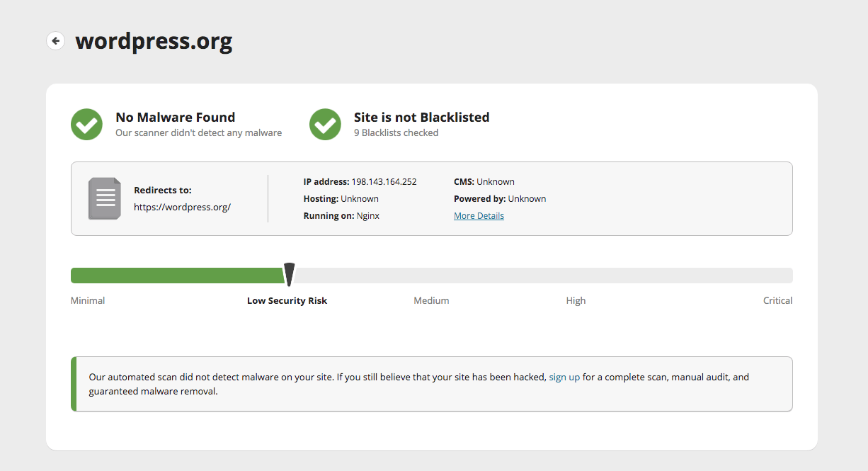Image resolution: width=868 pixels, height=471 pixels.
Task: Click the green filled portion of risk bar
Action: pyautogui.click(x=177, y=276)
